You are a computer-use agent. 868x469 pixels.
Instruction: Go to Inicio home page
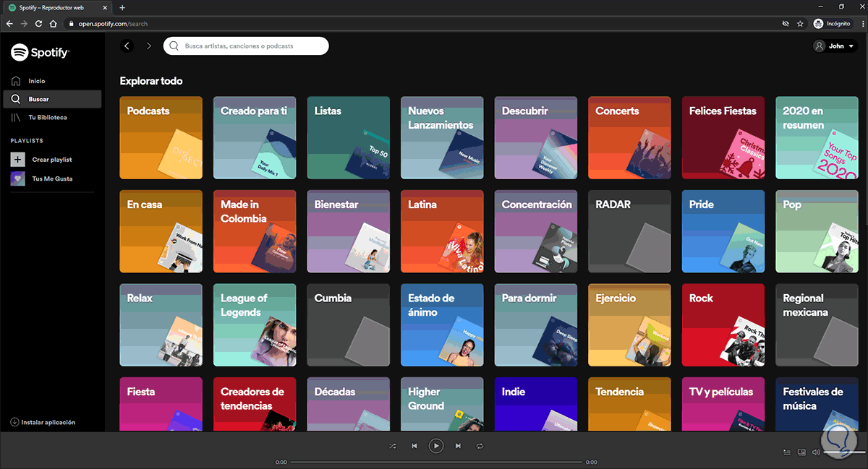37,81
